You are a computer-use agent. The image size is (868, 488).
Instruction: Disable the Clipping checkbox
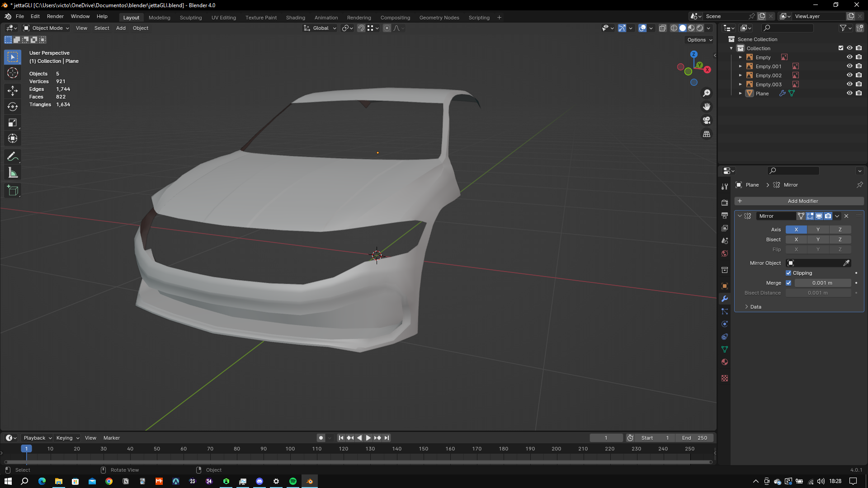click(788, 273)
